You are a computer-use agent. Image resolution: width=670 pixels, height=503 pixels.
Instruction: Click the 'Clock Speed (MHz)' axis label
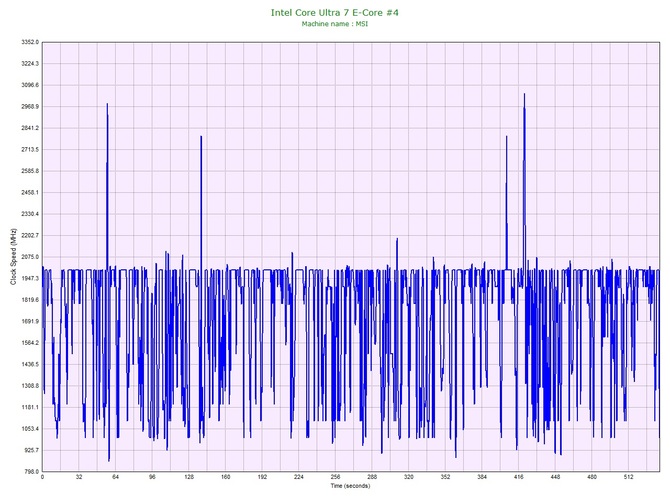pos(14,257)
